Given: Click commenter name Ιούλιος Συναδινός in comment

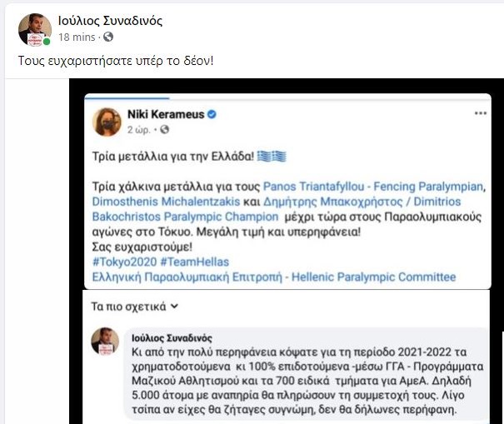Looking at the screenshot, I should tap(172, 338).
